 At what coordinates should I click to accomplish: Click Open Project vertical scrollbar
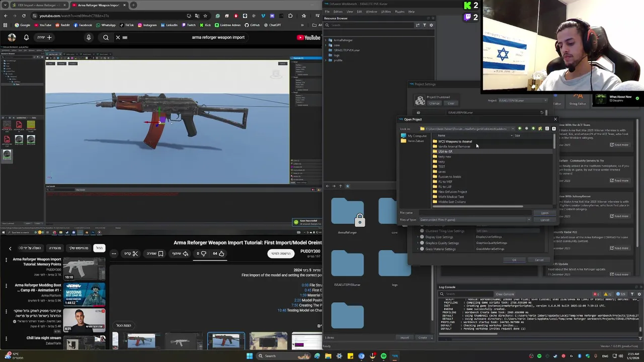tap(554, 142)
